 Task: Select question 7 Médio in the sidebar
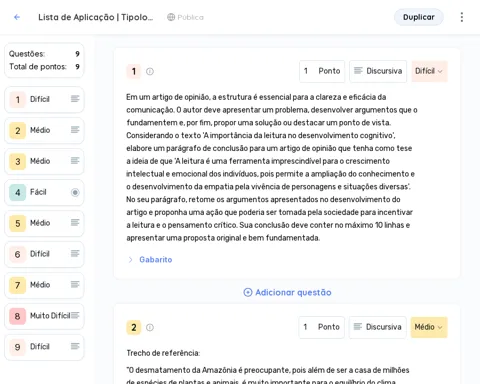[44, 285]
